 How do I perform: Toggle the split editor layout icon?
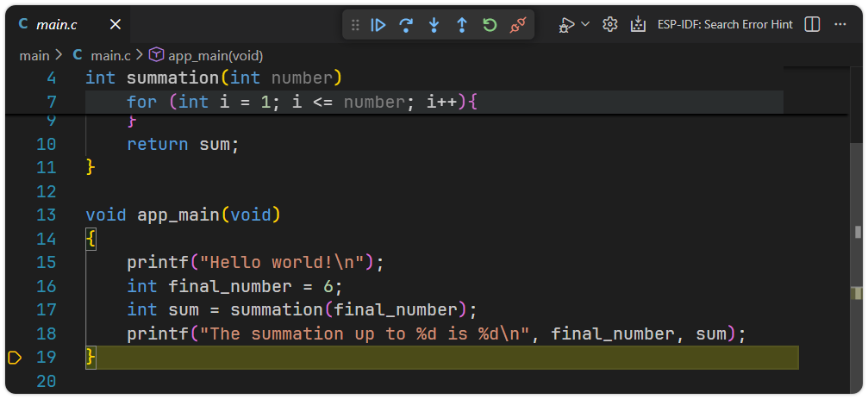[x=812, y=24]
